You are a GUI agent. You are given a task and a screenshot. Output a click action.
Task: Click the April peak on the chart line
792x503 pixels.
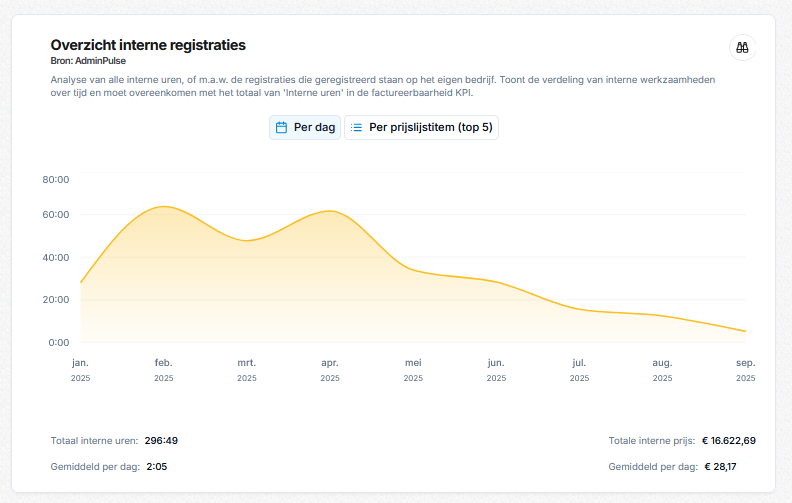(x=330, y=211)
